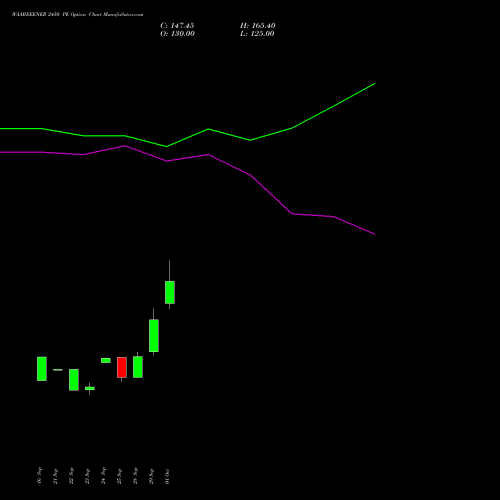Click the '01 Oct' date axis label
The height and width of the screenshot is (500, 500).
click(167, 476)
